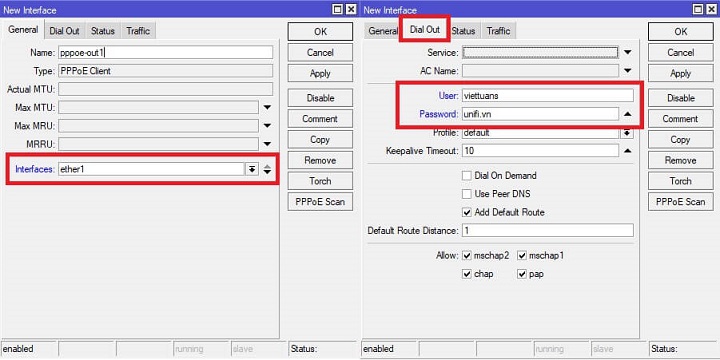Enable Use Peer DNS checkbox
Image resolution: width=720 pixels, height=360 pixels.
tap(467, 194)
